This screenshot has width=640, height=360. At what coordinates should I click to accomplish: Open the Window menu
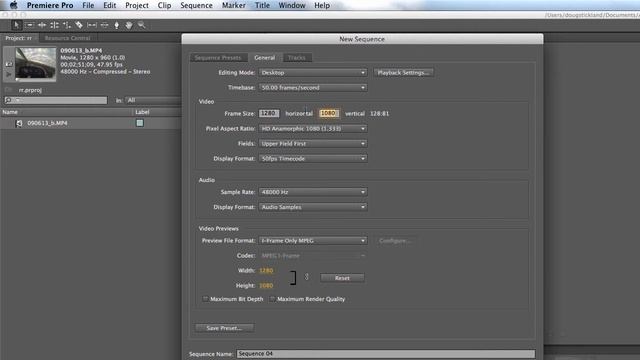coord(292,5)
